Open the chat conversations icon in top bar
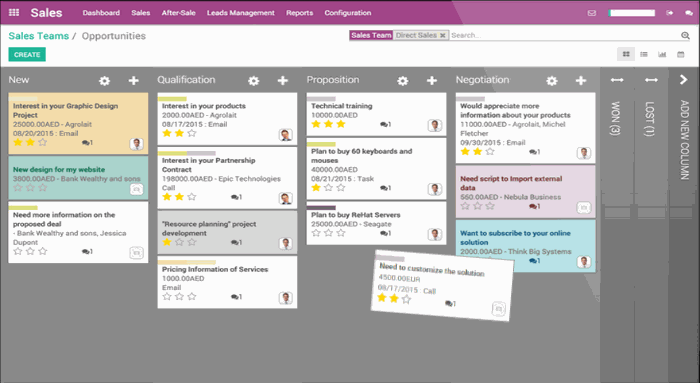700x383 pixels. 689,13
